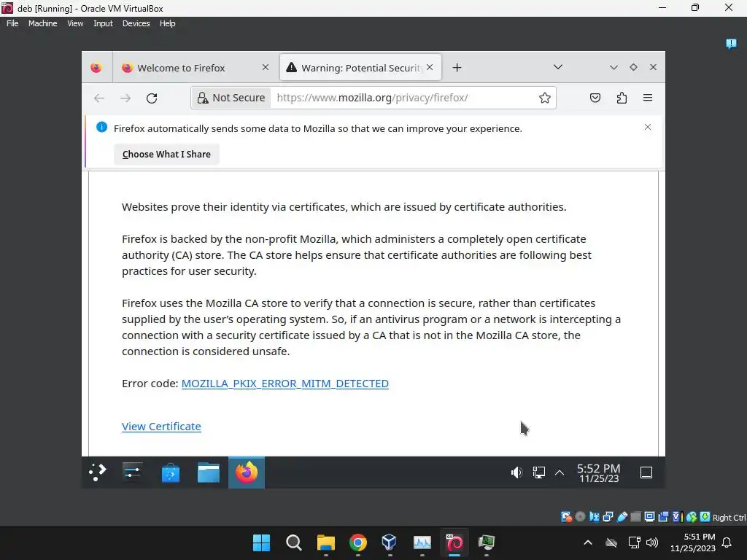Image resolution: width=747 pixels, height=560 pixels.
Task: Click Choose What I Share button
Action: click(166, 155)
